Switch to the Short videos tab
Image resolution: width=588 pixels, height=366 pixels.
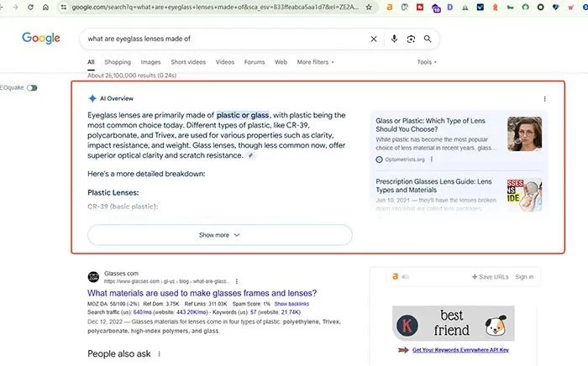[x=188, y=62]
